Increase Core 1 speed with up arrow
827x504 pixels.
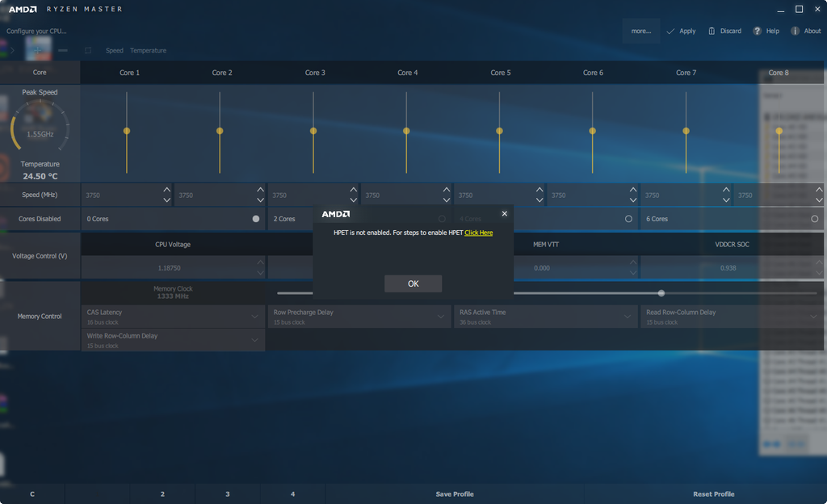coord(166,189)
